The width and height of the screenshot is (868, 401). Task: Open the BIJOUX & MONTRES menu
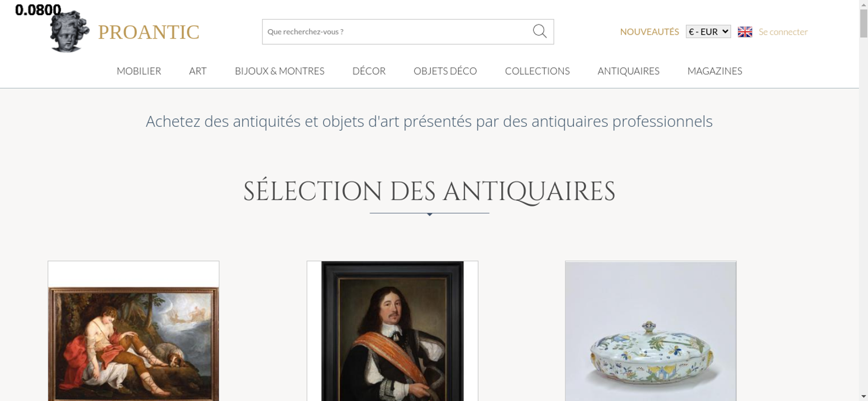[x=279, y=71]
